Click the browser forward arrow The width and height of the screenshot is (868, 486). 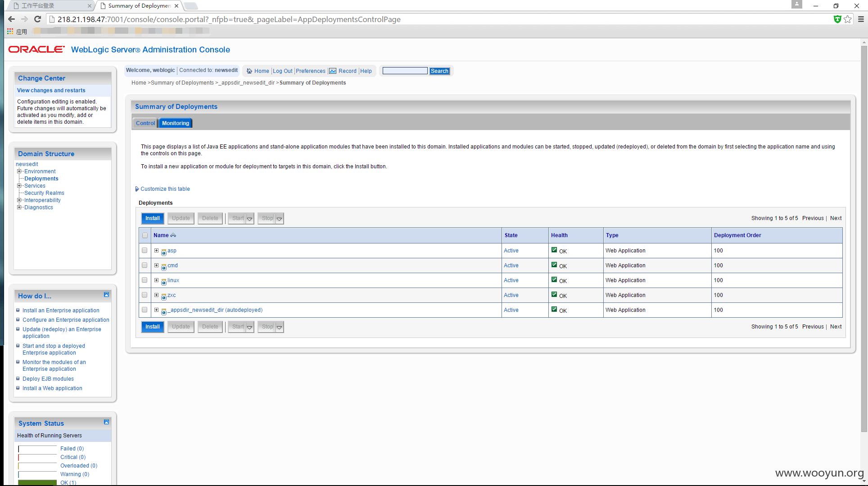(25, 19)
